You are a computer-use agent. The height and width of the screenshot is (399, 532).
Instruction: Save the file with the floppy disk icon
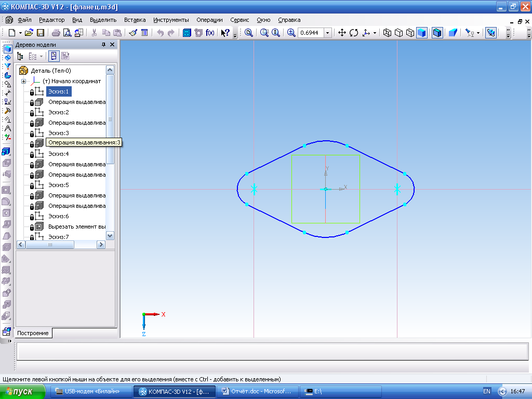click(x=41, y=33)
